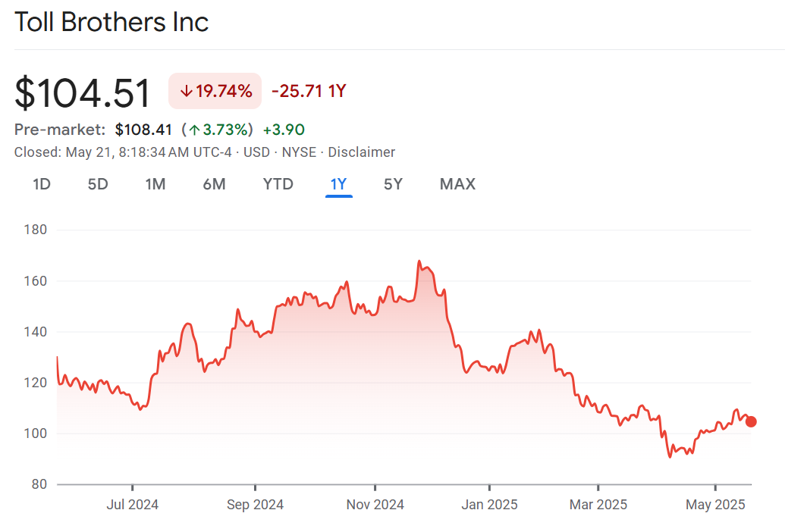
Task: Click the green pre-market up arrow
Action: pyautogui.click(x=194, y=130)
